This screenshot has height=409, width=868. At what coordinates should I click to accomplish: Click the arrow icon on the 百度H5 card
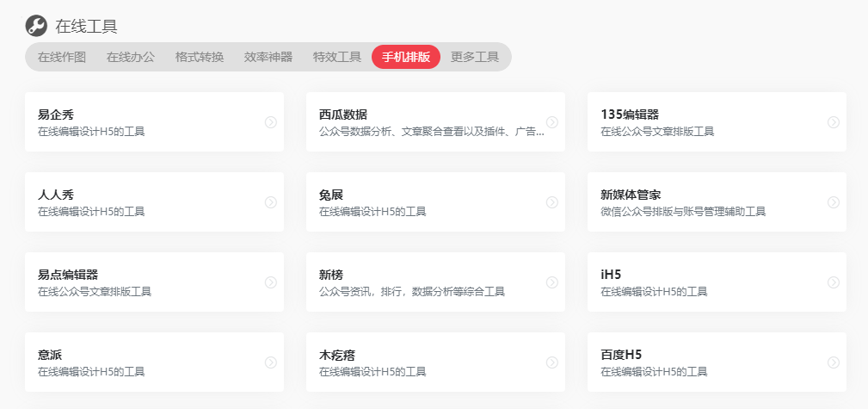[833, 362]
